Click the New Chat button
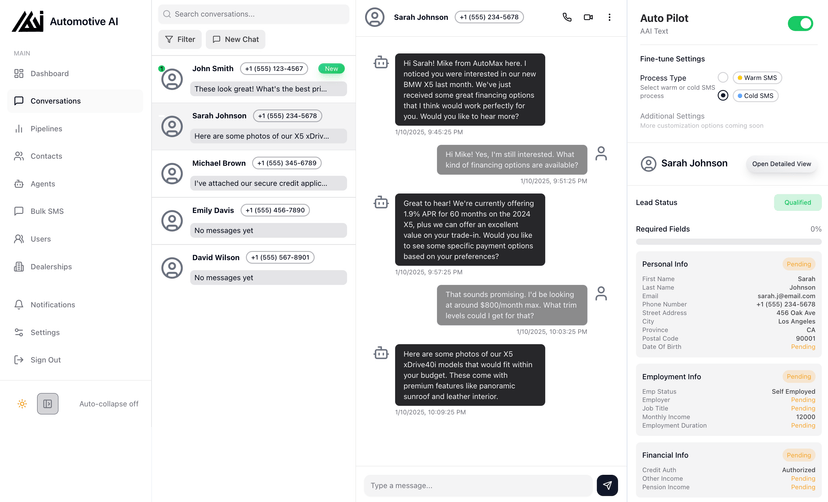 coord(235,39)
